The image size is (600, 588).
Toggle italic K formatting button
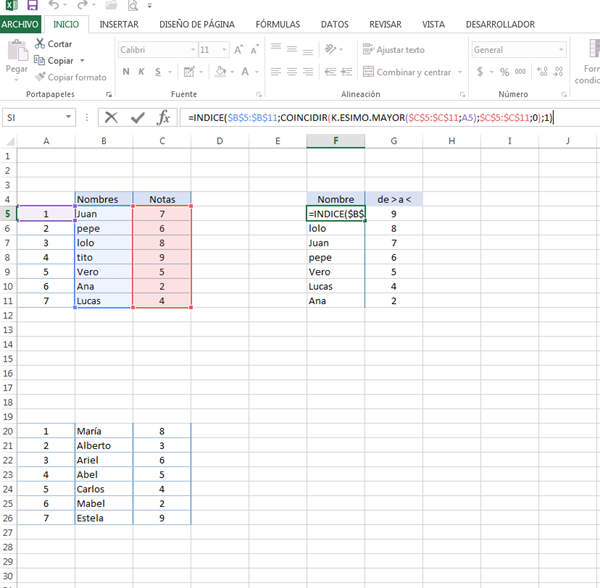[x=142, y=72]
